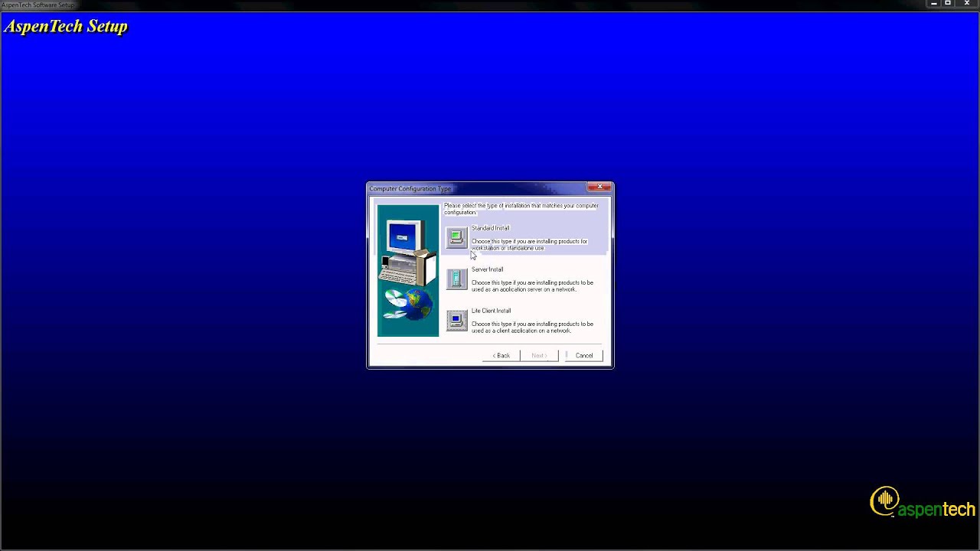Screen dimensions: 980x551
Task: Click the 'Standard Install' label text
Action: tap(490, 228)
